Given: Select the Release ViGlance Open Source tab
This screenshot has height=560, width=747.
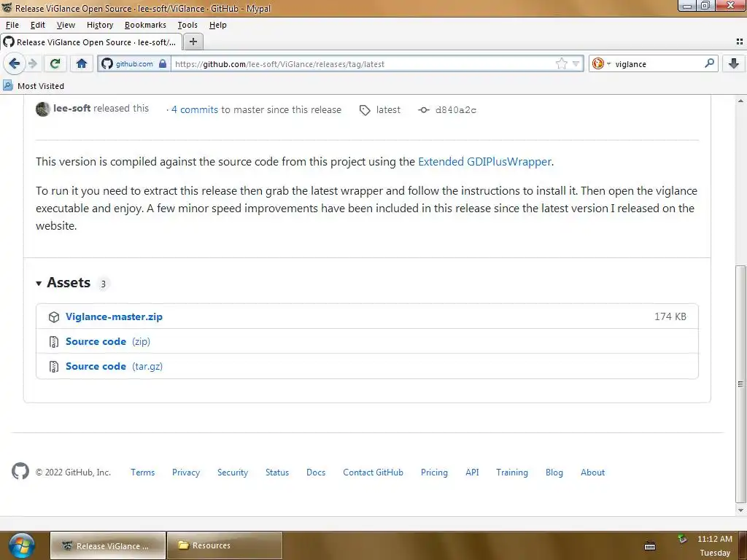Looking at the screenshot, I should coord(91,42).
